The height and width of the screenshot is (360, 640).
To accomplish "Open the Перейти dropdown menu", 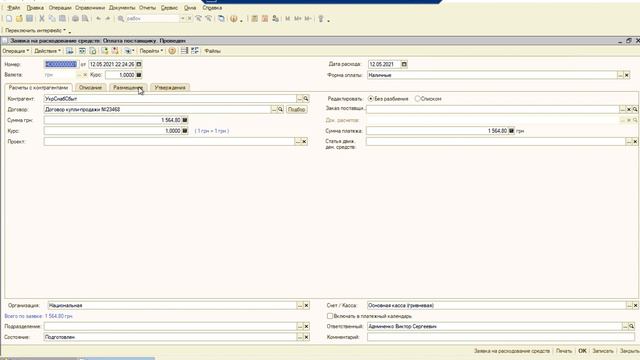I will coord(151,51).
